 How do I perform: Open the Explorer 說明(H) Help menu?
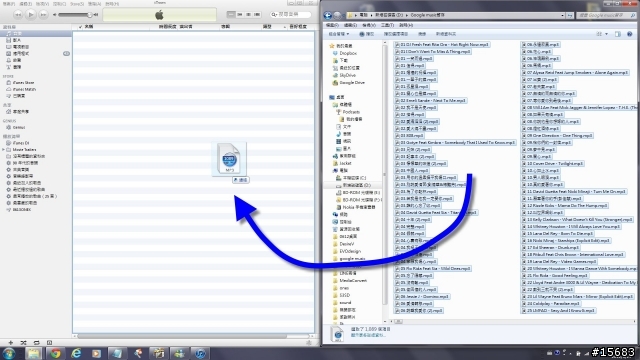[406, 25]
